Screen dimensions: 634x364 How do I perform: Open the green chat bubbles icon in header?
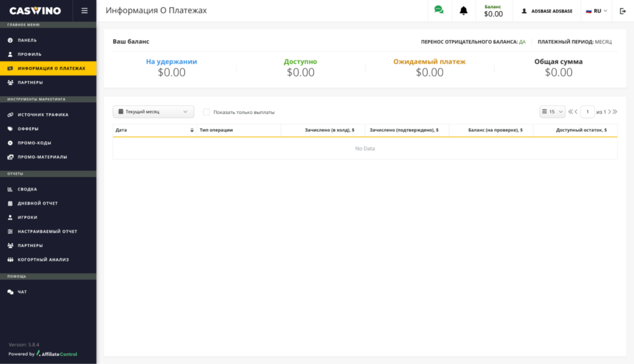click(x=439, y=10)
